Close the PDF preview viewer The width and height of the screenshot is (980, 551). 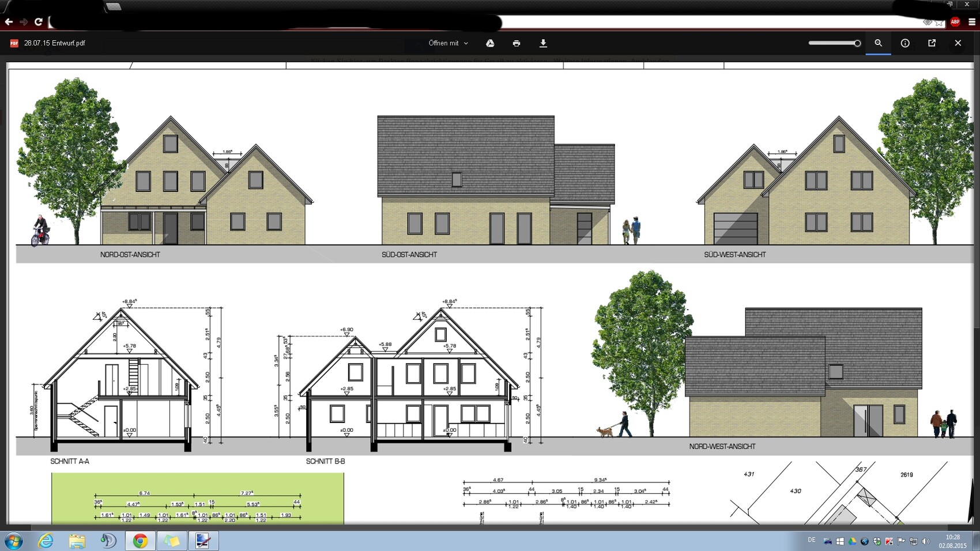click(958, 43)
